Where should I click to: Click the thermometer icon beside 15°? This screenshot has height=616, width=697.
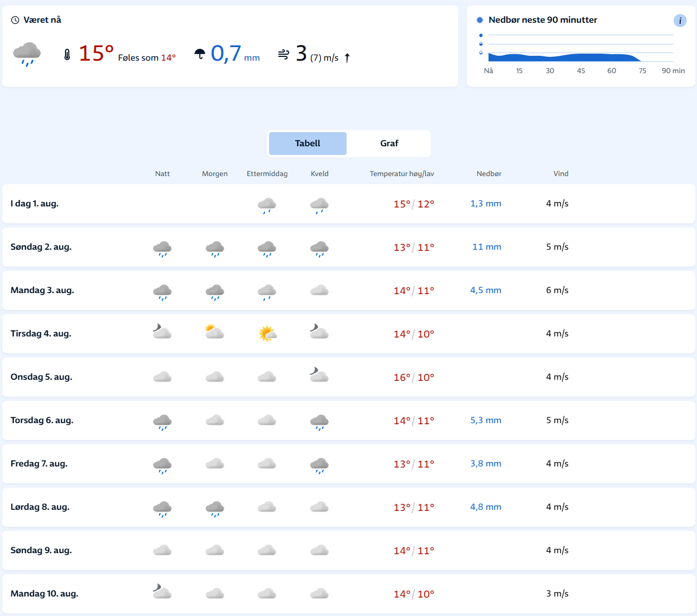(x=67, y=54)
